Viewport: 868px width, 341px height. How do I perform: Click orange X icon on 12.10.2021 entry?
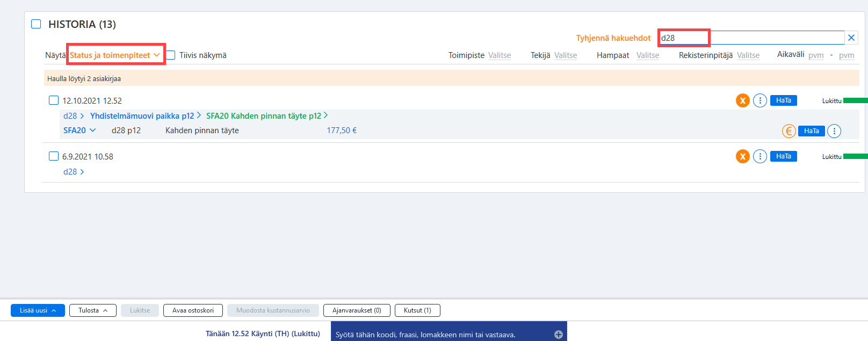(743, 100)
